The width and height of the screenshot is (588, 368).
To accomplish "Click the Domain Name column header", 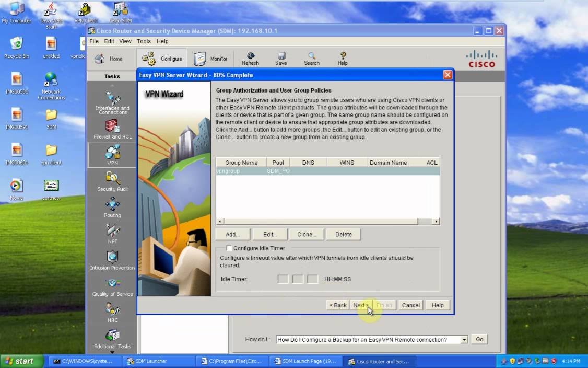I will [x=388, y=163].
